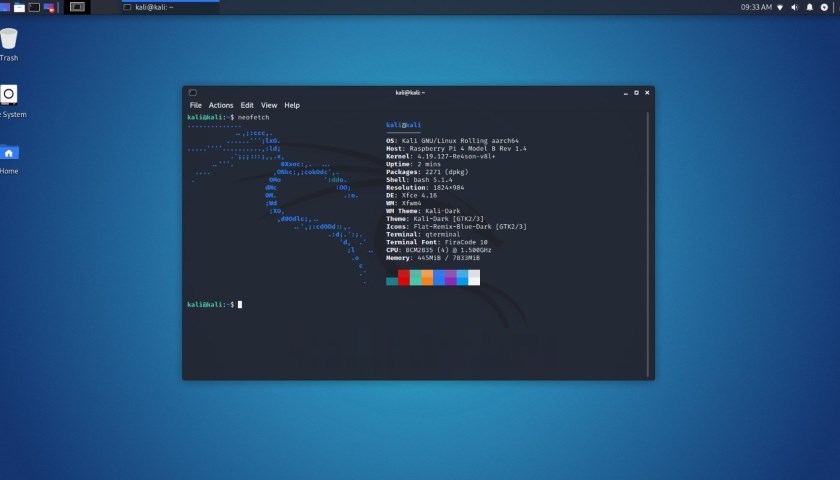Click the 'WM: Xfwm4' line
This screenshot has height=480, width=840.
pyautogui.click(x=404, y=204)
